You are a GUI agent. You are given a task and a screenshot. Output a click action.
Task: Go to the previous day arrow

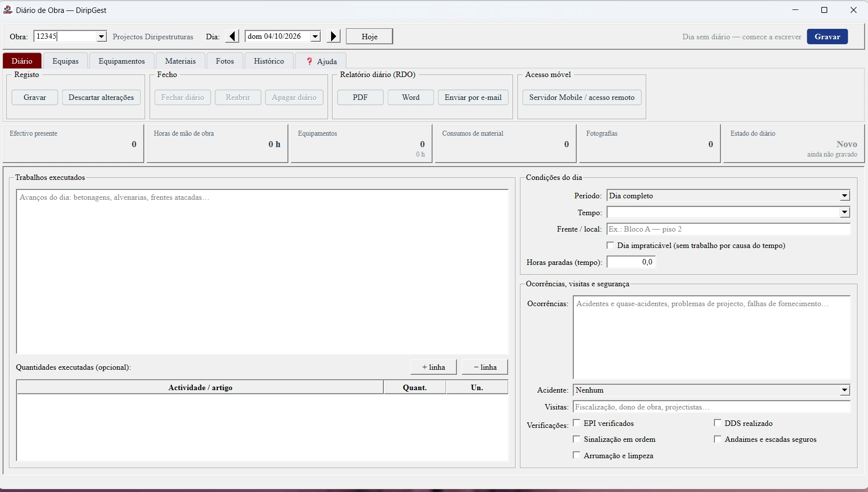tap(232, 36)
